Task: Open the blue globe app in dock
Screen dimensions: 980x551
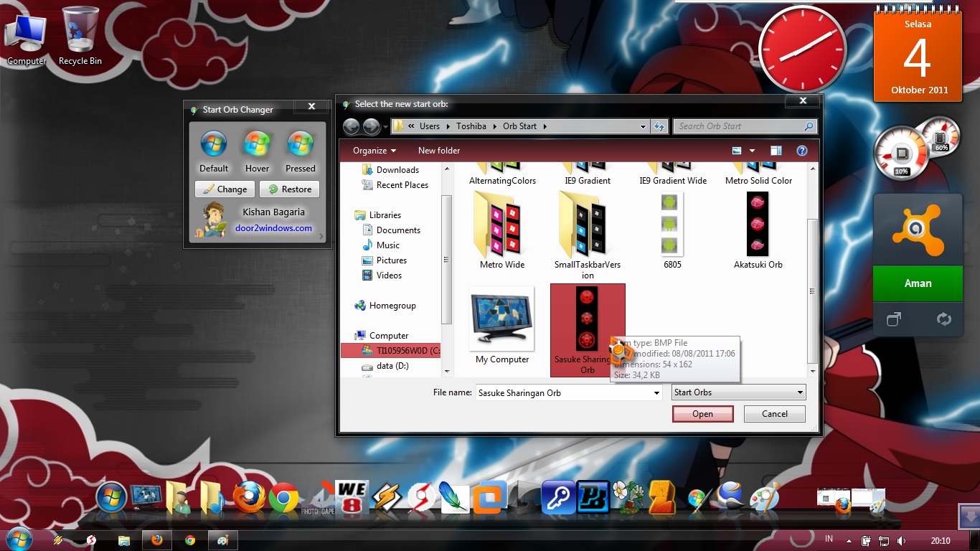Action: [731, 497]
